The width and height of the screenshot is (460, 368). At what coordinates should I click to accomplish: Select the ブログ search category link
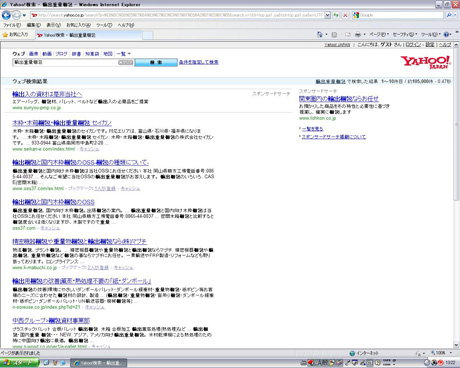(x=61, y=54)
